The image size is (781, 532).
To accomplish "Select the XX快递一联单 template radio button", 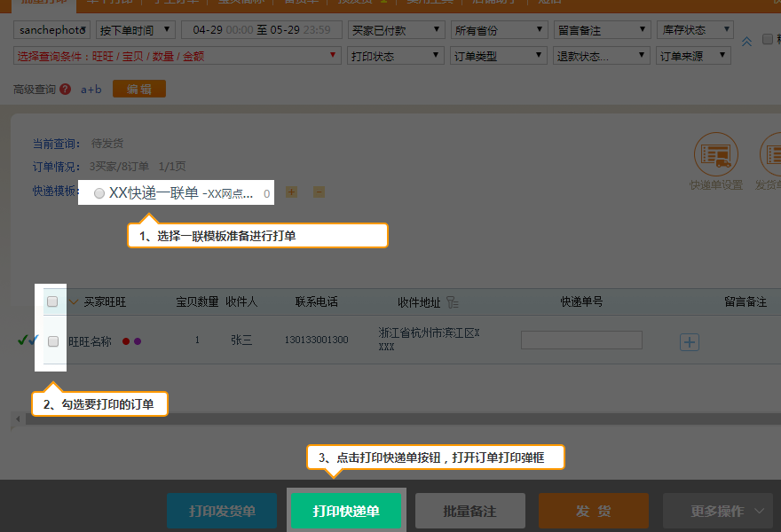I will coord(99,193).
